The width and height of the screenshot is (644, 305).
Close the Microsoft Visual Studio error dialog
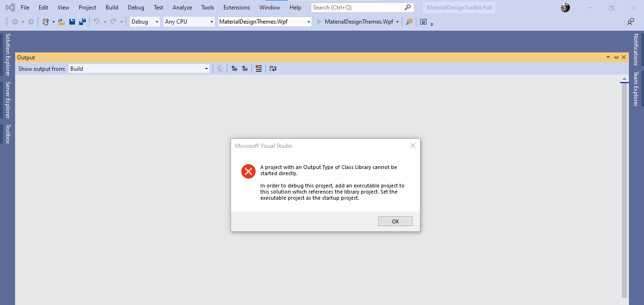413,145
